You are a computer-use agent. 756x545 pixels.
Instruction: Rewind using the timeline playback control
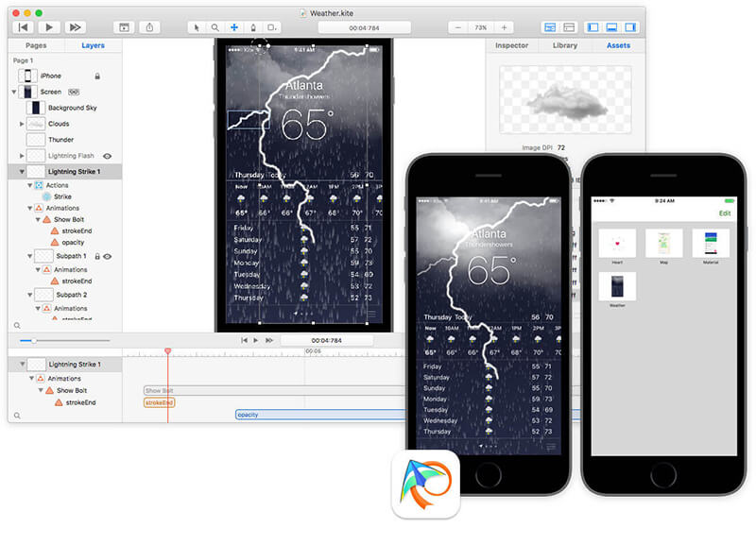coord(244,340)
